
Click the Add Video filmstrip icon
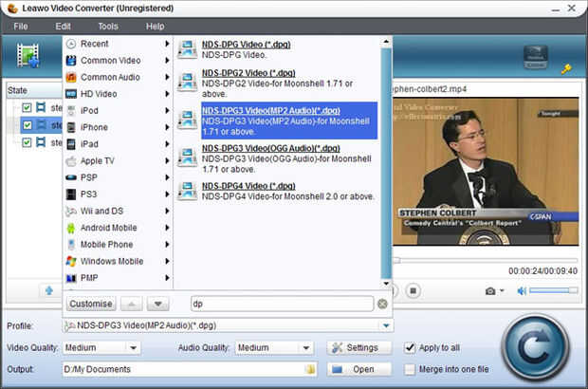[x=28, y=56]
